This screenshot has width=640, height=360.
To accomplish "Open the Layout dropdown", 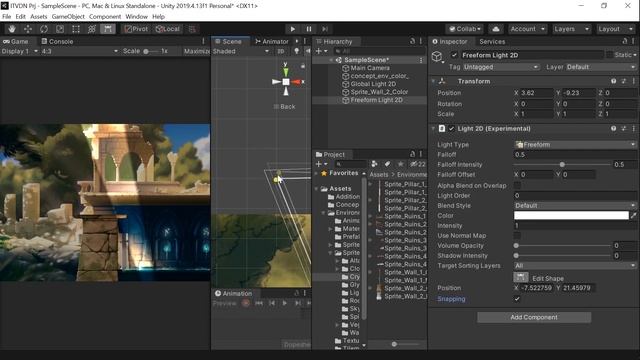I will (x=615, y=29).
